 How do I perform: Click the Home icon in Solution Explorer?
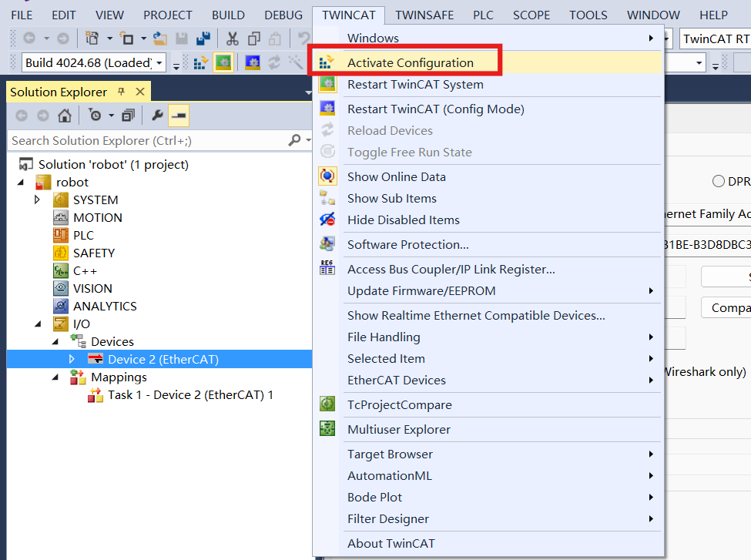coord(65,116)
